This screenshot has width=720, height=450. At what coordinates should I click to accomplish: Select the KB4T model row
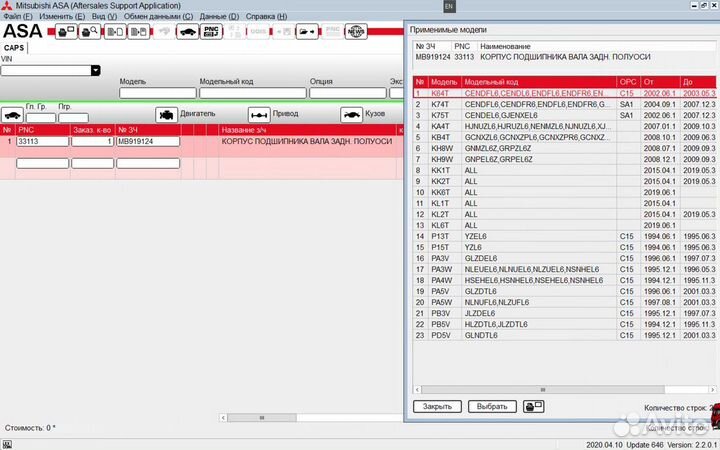coord(564,137)
